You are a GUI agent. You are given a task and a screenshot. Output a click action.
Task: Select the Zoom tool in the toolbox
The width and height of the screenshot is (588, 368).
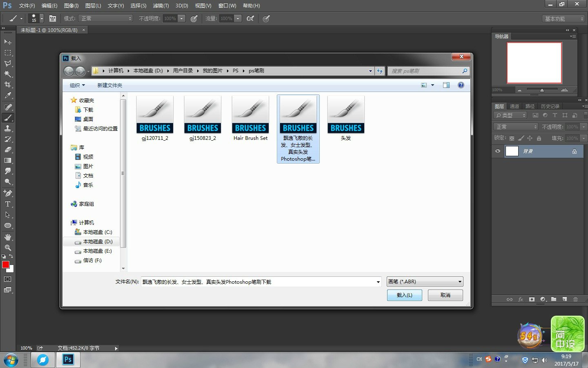click(8, 247)
